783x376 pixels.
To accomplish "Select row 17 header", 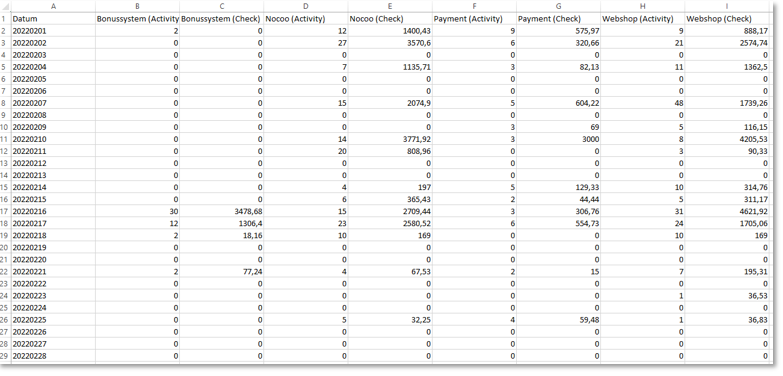I will 5,211.
